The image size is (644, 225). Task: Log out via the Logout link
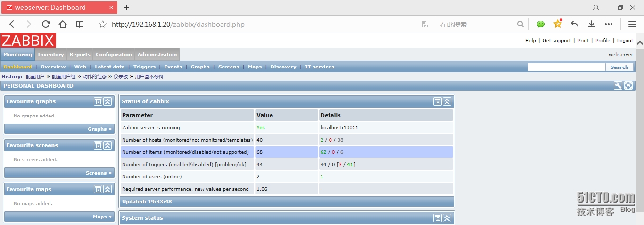[625, 41]
